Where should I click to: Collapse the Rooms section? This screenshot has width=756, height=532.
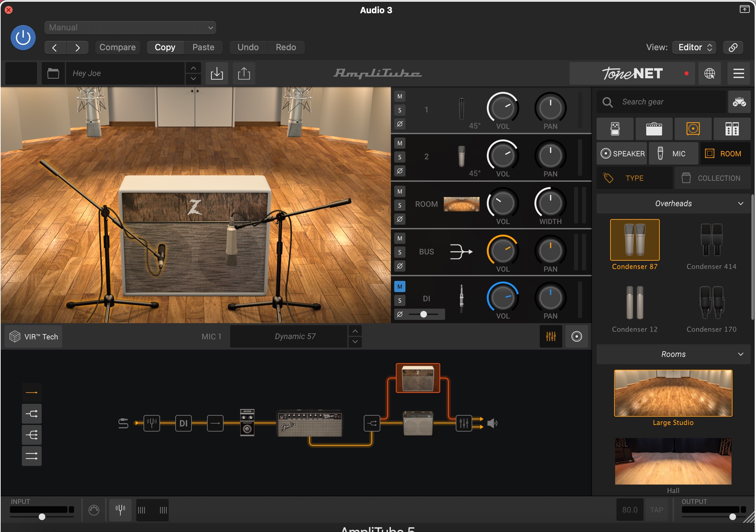(673, 354)
